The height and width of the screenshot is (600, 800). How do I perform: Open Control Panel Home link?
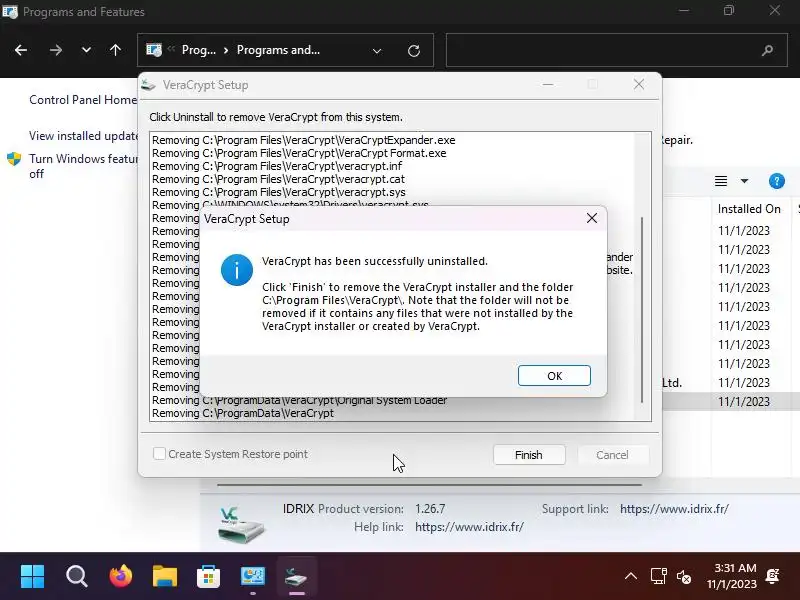point(83,99)
